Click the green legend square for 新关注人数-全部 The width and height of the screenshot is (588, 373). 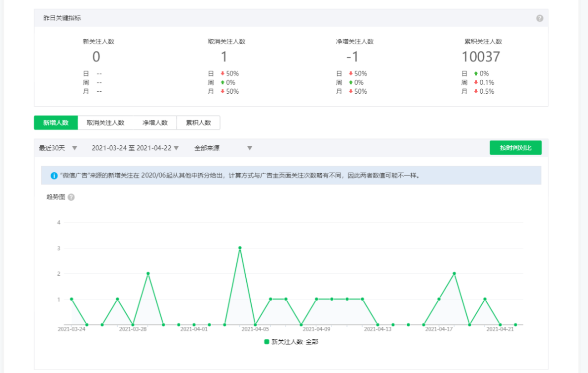click(267, 342)
